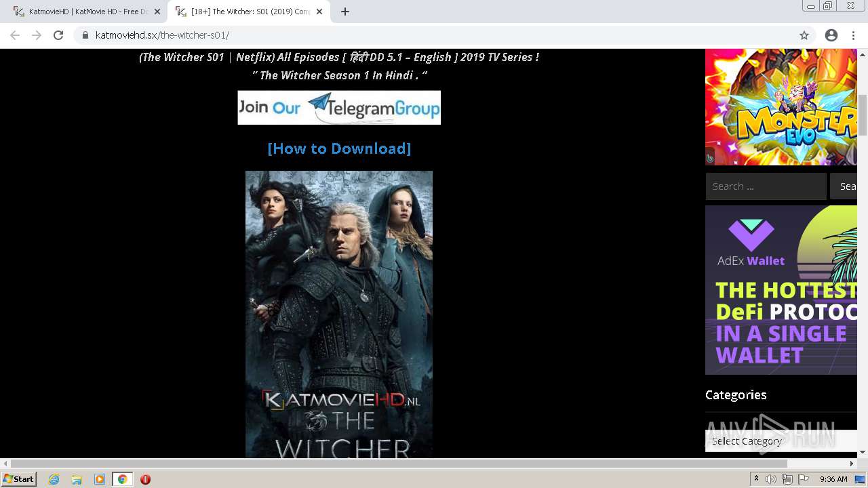
Task: Select The Witcher S01 (2019) tab
Action: pyautogui.click(x=249, y=12)
